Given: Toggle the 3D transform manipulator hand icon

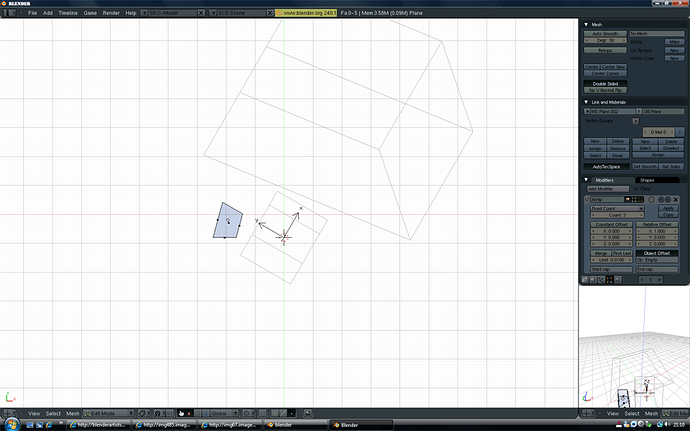Looking at the screenshot, I should click(x=181, y=413).
